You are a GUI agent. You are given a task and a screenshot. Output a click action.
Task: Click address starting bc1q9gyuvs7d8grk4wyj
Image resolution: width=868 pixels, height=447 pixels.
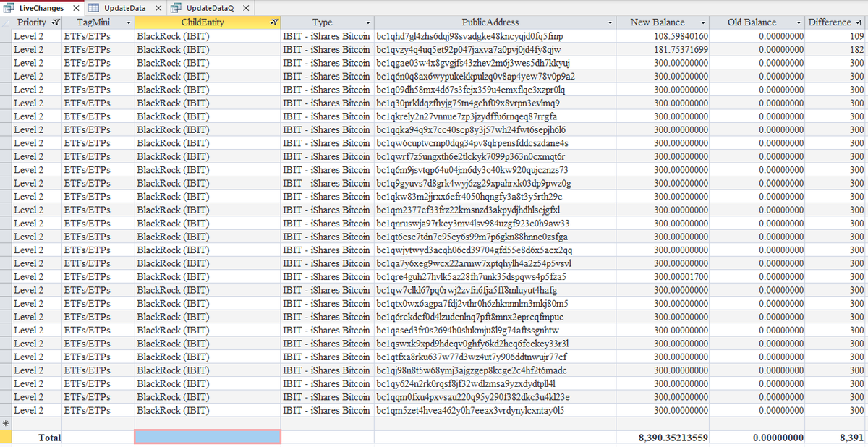pyautogui.click(x=474, y=183)
